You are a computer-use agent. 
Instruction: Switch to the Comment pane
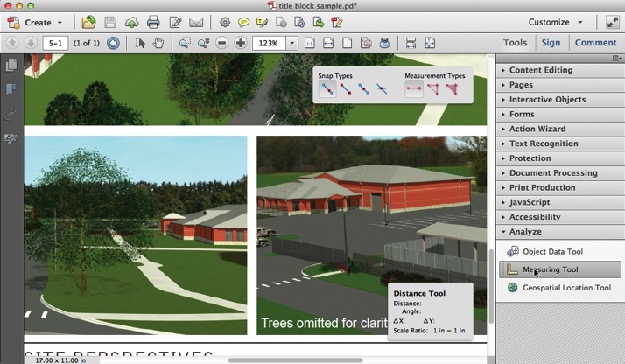[x=595, y=42]
